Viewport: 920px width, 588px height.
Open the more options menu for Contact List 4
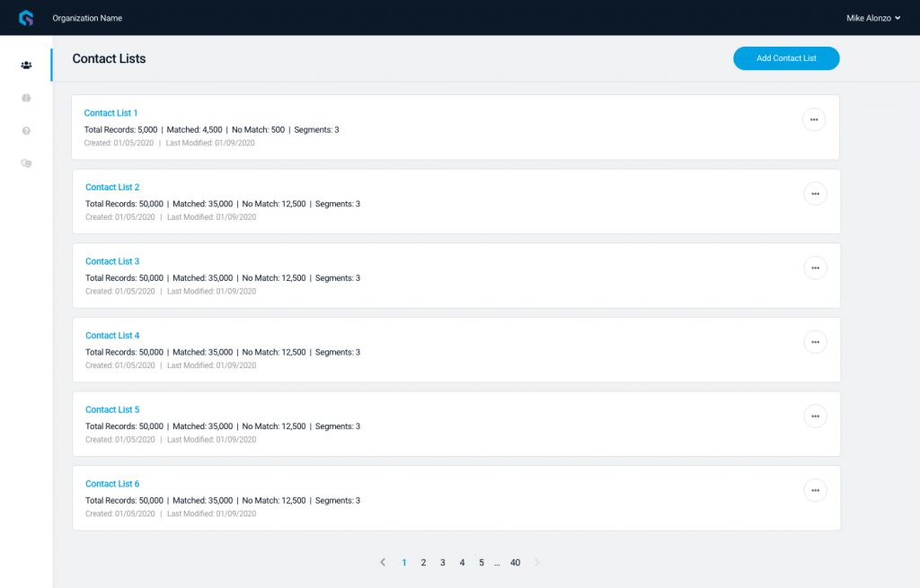coord(815,342)
